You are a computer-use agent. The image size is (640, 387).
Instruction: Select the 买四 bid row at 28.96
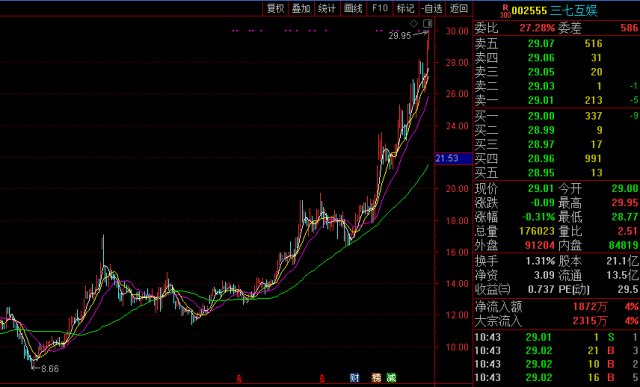[556, 158]
